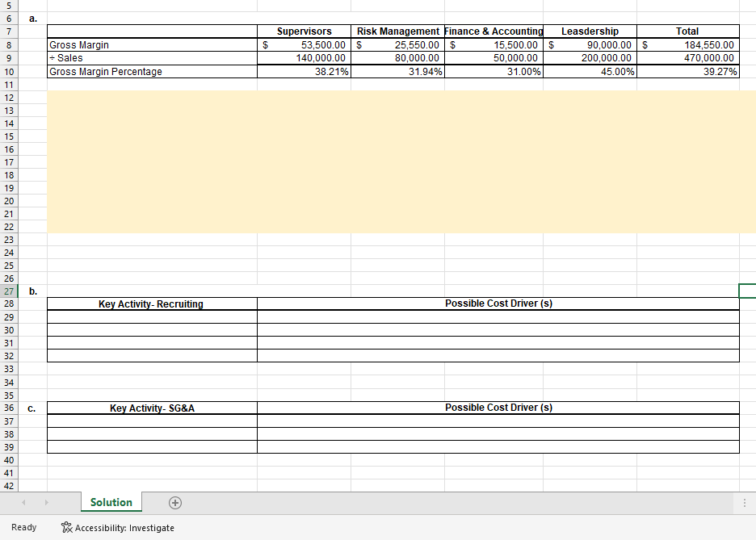Click the Possible Cost Driver(s) header in section b
The width and height of the screenshot is (756, 540).
pyautogui.click(x=498, y=303)
